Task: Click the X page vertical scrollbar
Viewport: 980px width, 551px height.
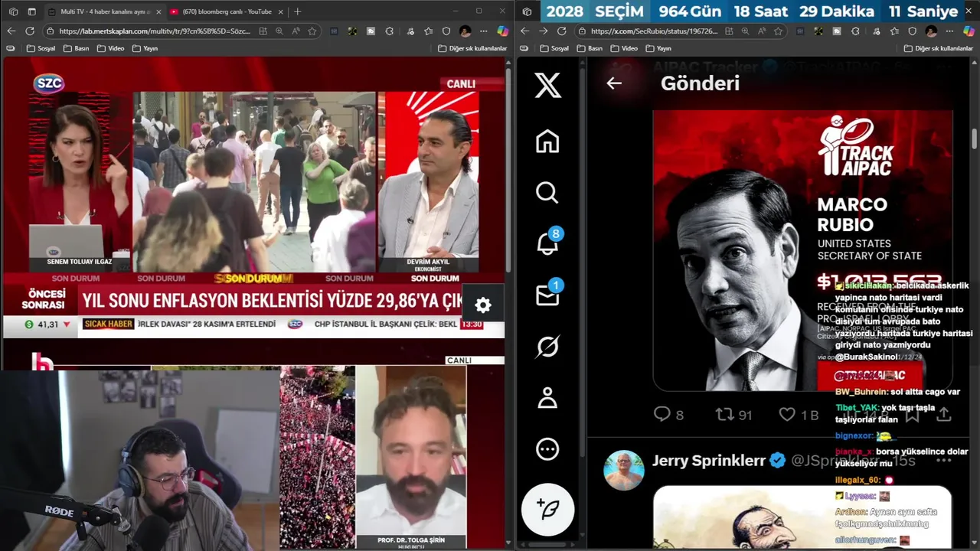Action: tap(975, 139)
